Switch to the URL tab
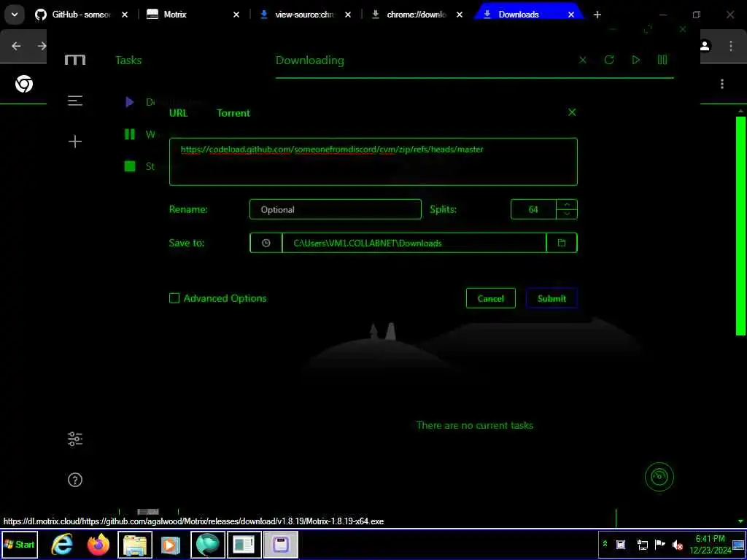747x560 pixels. pos(178,113)
